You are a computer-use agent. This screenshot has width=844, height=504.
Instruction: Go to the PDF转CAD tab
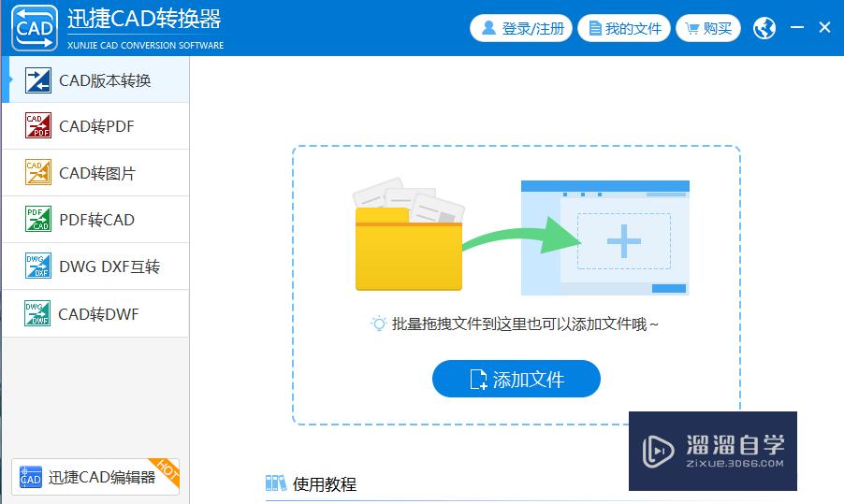95,220
